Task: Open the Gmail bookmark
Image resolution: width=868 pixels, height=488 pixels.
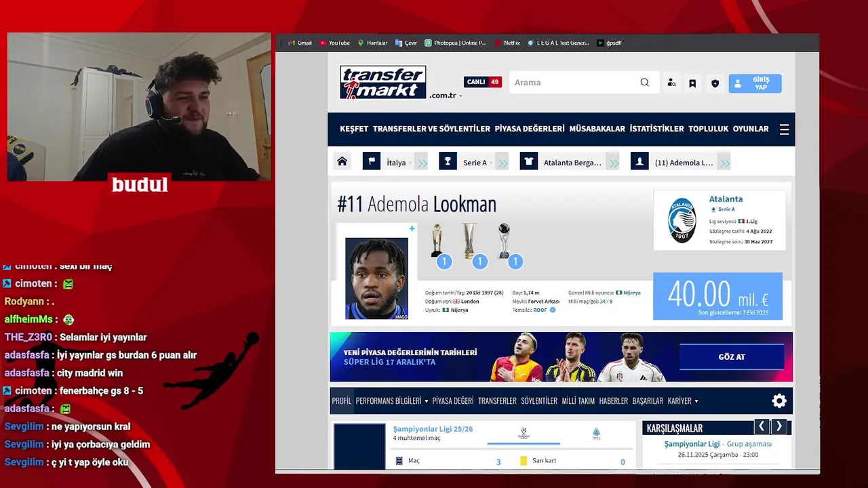Action: (x=300, y=43)
